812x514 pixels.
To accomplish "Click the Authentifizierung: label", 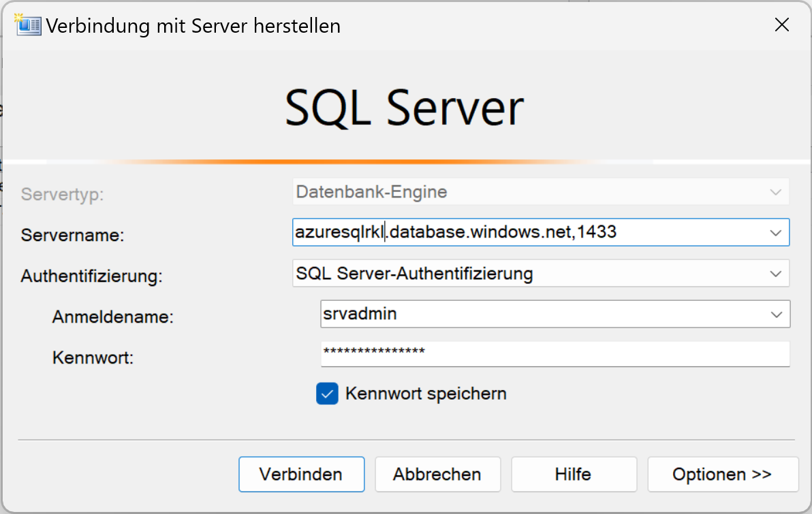I will tap(92, 276).
